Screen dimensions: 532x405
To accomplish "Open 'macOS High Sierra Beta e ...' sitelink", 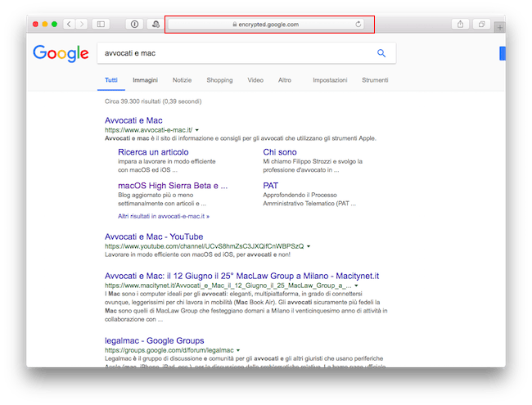I will (x=173, y=186).
